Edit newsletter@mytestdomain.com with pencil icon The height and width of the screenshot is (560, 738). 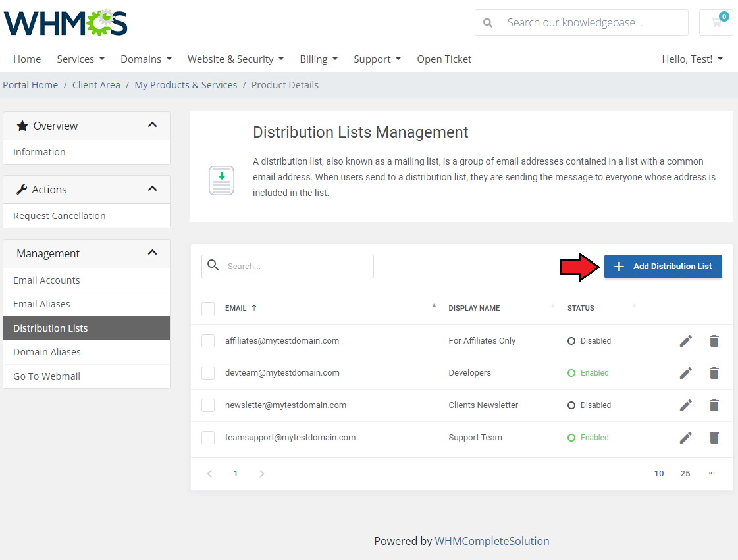point(686,405)
